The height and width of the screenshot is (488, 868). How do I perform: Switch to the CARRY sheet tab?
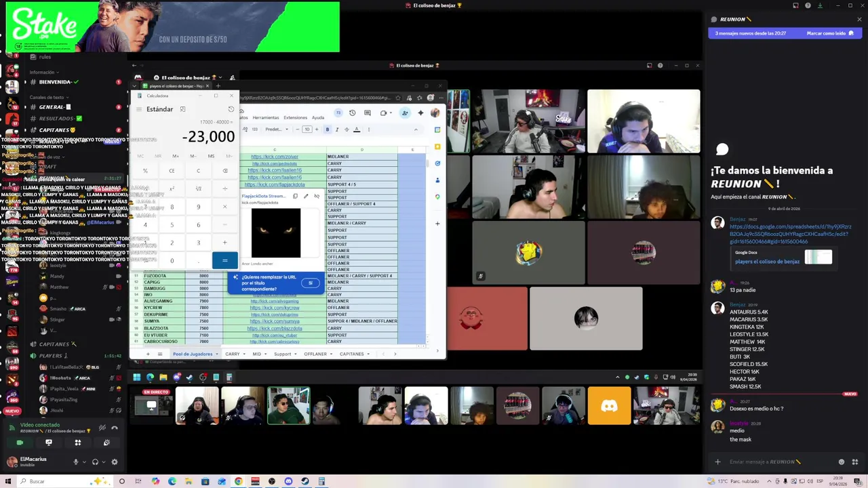coord(233,354)
